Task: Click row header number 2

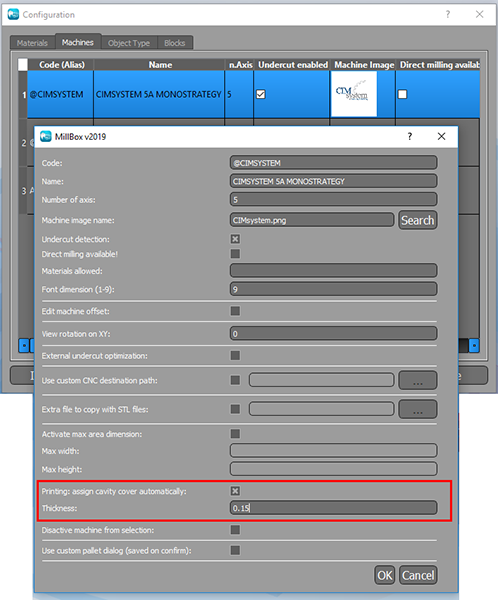Action: tap(23, 143)
